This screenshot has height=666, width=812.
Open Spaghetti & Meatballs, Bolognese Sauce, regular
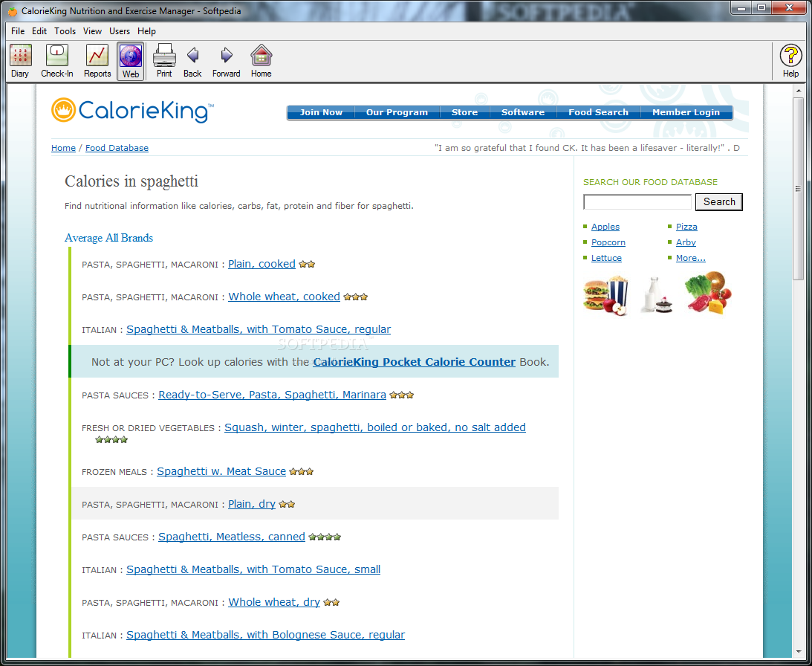coord(266,635)
